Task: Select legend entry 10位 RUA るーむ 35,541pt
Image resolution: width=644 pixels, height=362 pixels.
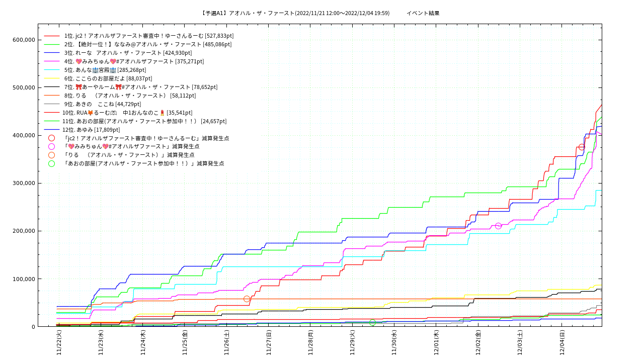Action: pos(127,113)
